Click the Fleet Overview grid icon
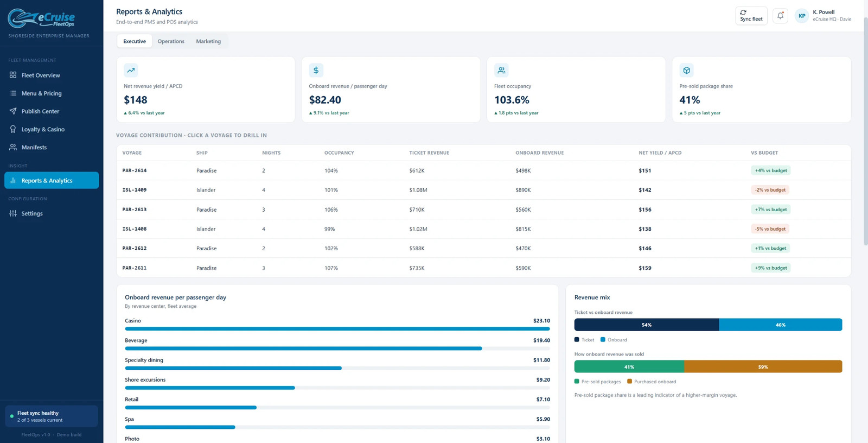Viewport: 868px width, 443px height. [13, 75]
